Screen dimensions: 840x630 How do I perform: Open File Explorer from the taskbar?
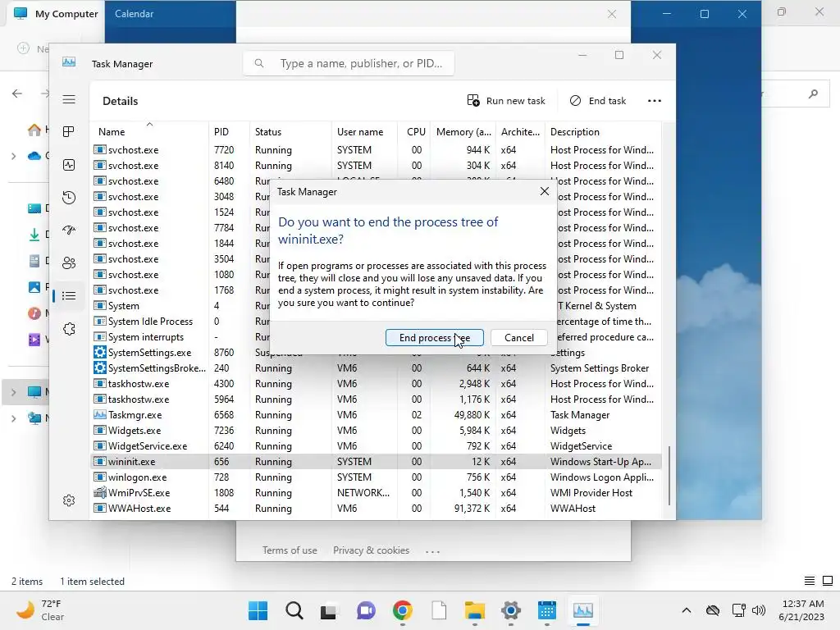[475, 610]
